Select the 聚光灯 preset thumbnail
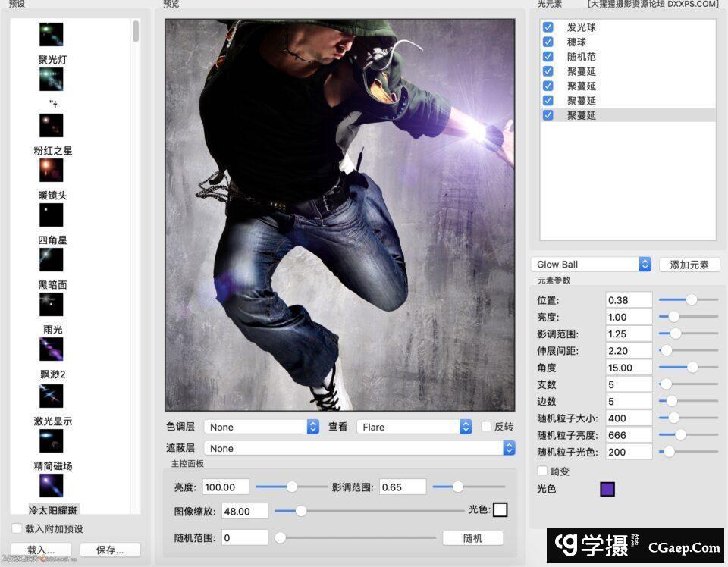 click(x=52, y=80)
